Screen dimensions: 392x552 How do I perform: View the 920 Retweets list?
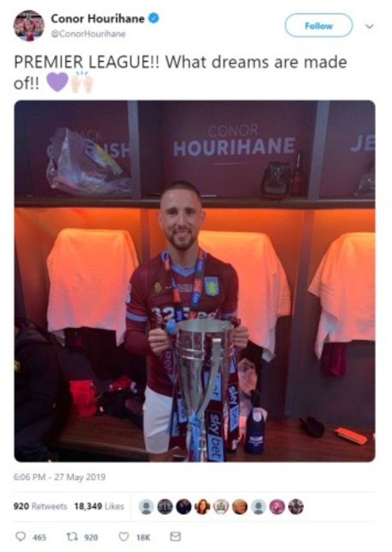click(x=40, y=506)
